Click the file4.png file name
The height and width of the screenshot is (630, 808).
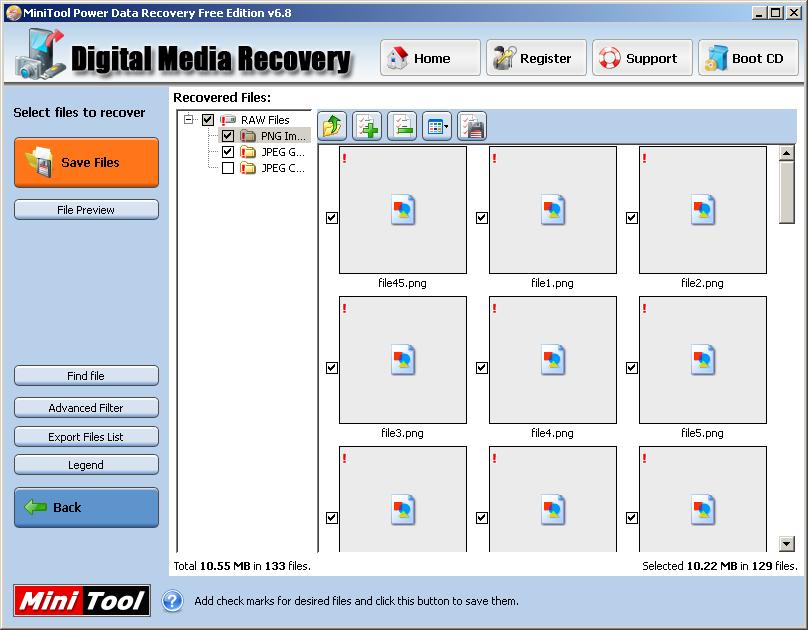(x=552, y=433)
